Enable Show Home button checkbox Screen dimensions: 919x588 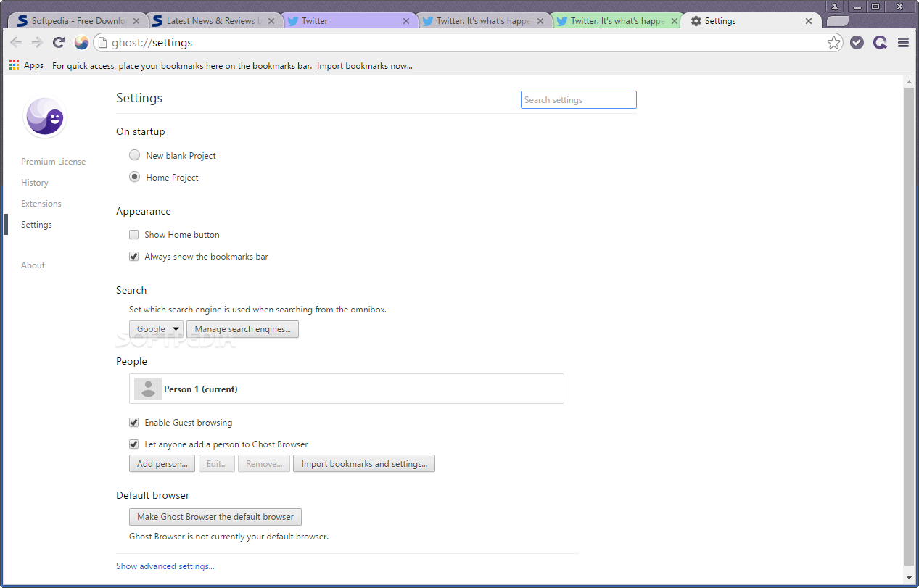click(133, 234)
